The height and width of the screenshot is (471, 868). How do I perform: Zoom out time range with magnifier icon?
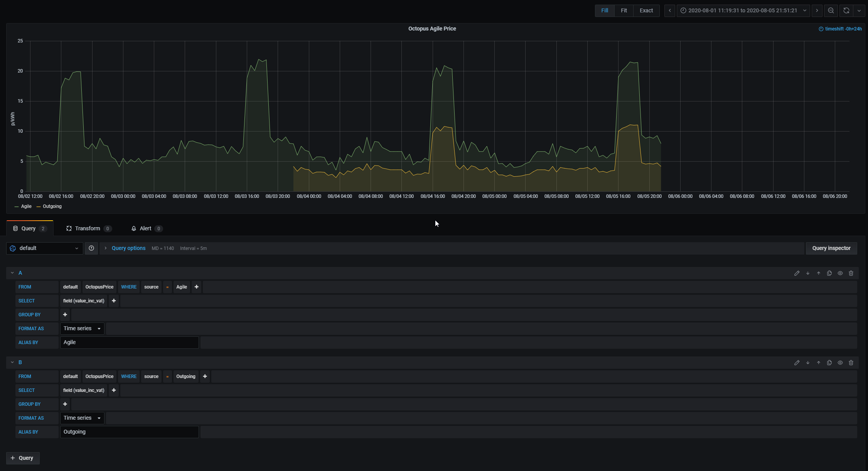point(831,10)
